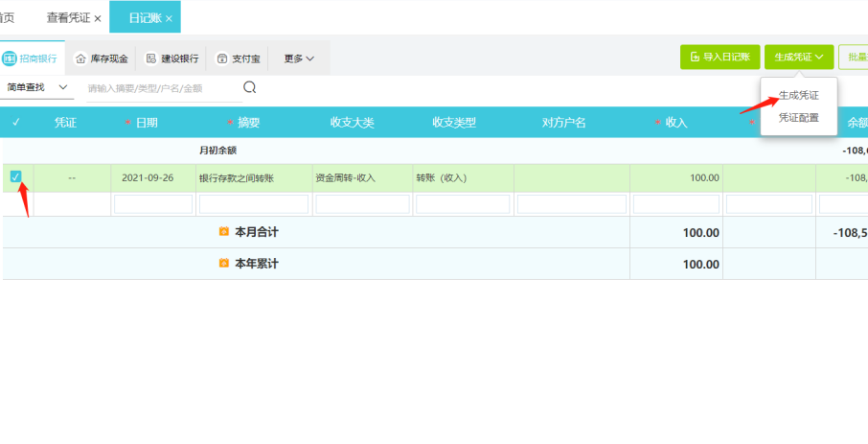Click the 本年累计 calendar icon
The height and width of the screenshot is (444, 868).
point(224,264)
